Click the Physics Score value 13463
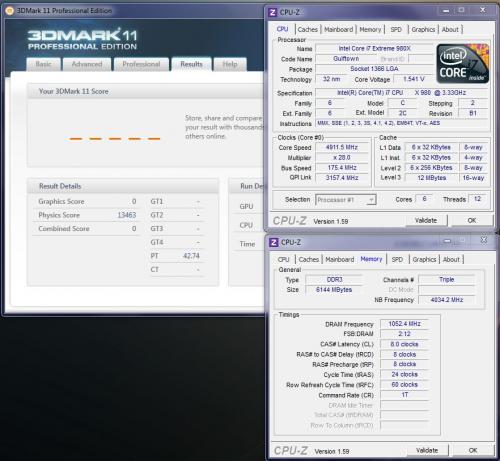500x461 pixels. click(x=127, y=215)
